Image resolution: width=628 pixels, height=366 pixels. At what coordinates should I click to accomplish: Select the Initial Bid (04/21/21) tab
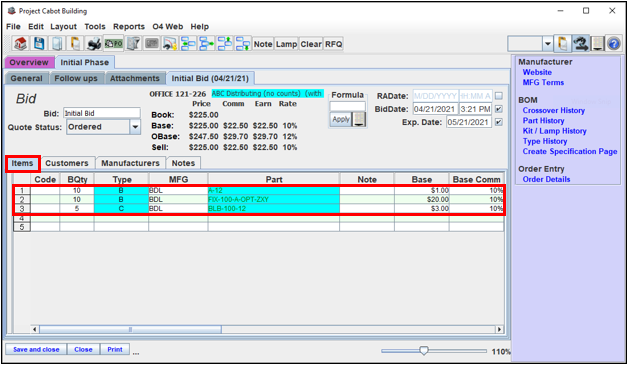tap(210, 78)
